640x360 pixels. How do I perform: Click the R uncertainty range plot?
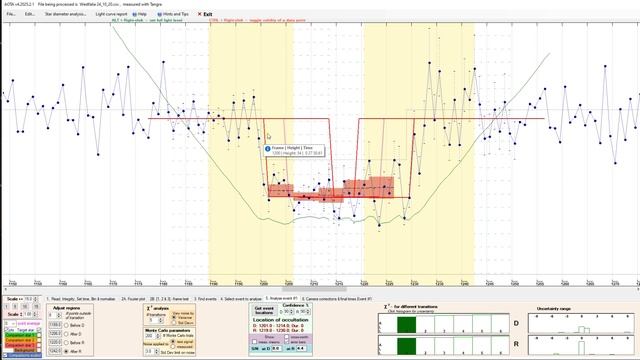[581, 345]
